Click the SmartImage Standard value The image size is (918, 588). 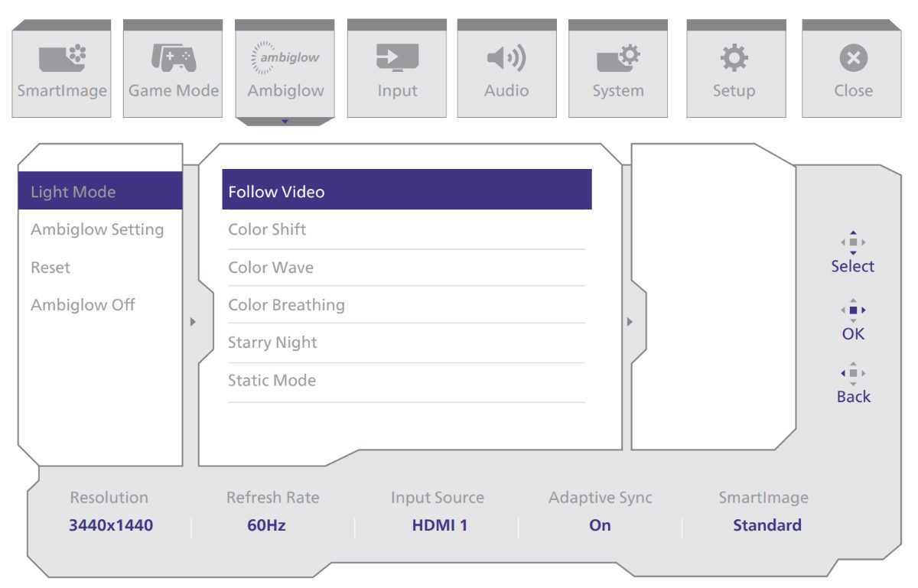(767, 525)
